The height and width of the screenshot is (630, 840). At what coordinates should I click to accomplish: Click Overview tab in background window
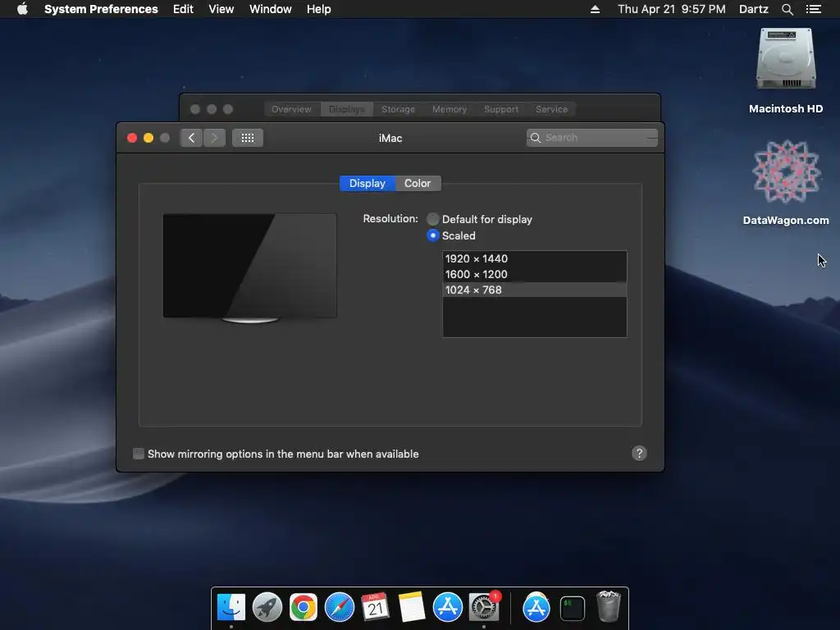click(x=291, y=109)
